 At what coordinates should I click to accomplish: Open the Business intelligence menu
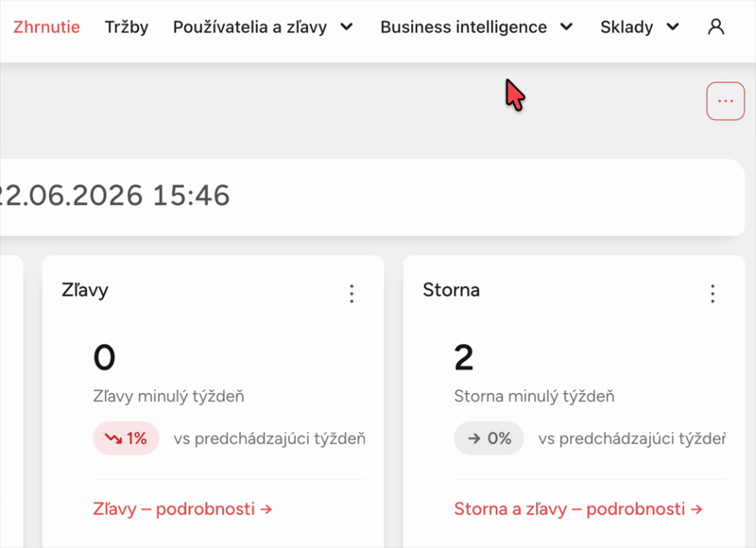coord(463,27)
